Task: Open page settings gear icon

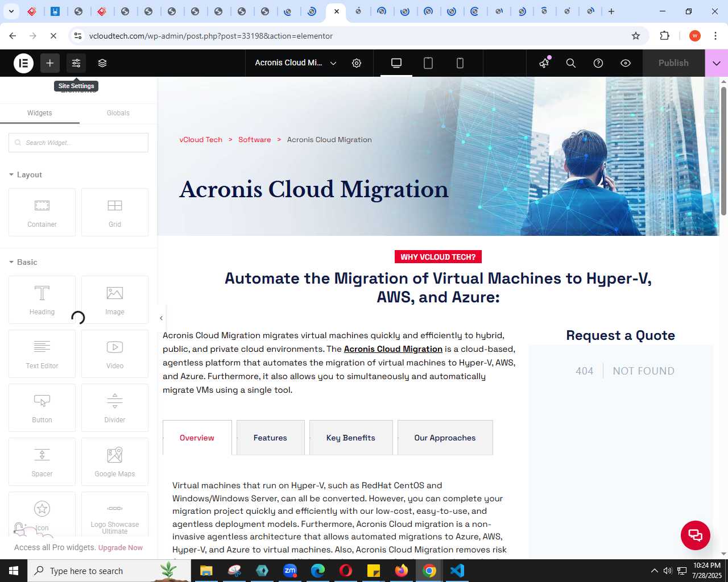Action: tap(357, 63)
